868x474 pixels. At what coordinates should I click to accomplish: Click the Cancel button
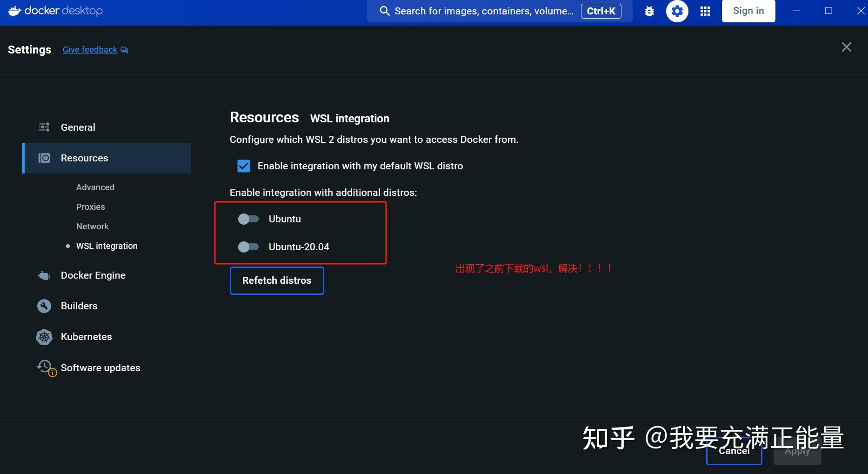point(734,451)
